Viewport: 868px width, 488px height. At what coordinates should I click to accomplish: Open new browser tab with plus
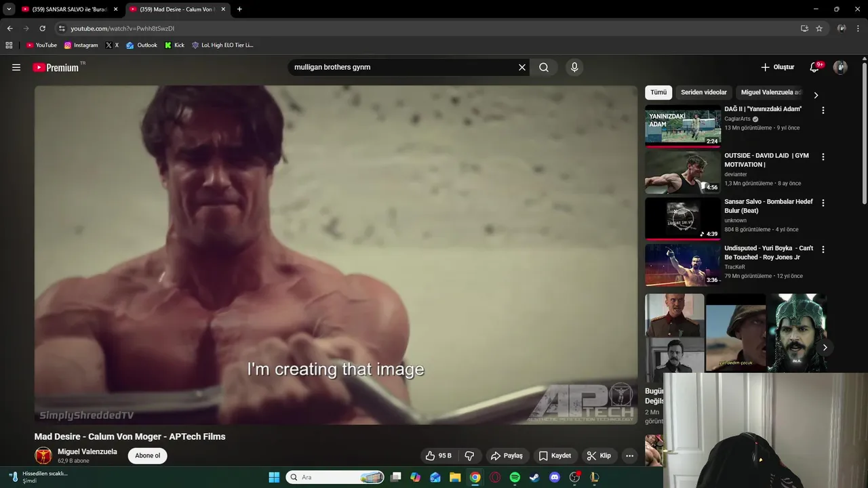(239, 9)
